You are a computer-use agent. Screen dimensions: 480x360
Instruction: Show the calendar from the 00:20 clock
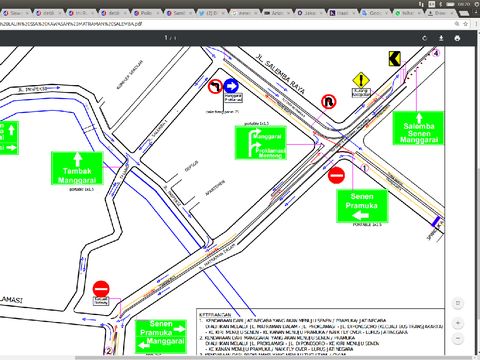tap(463, 4)
